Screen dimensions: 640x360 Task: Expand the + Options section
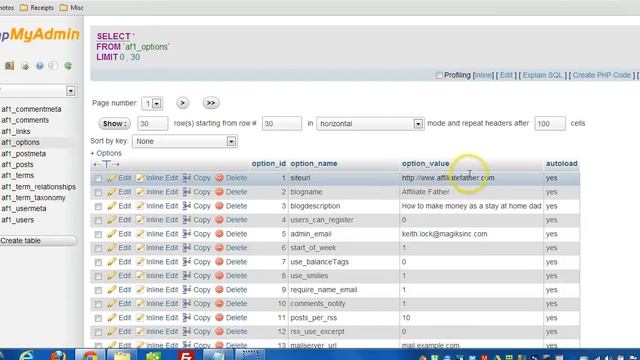(106, 153)
